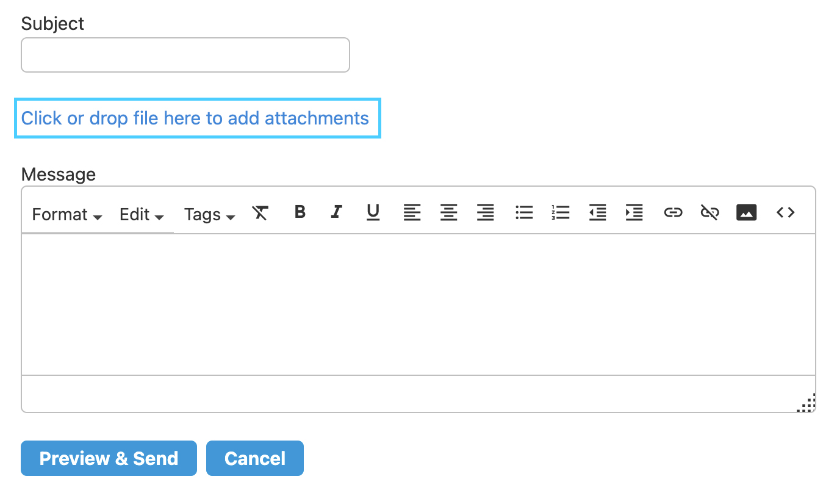Image resolution: width=837 pixels, height=504 pixels.
Task: Increase the indent level
Action: click(x=634, y=212)
